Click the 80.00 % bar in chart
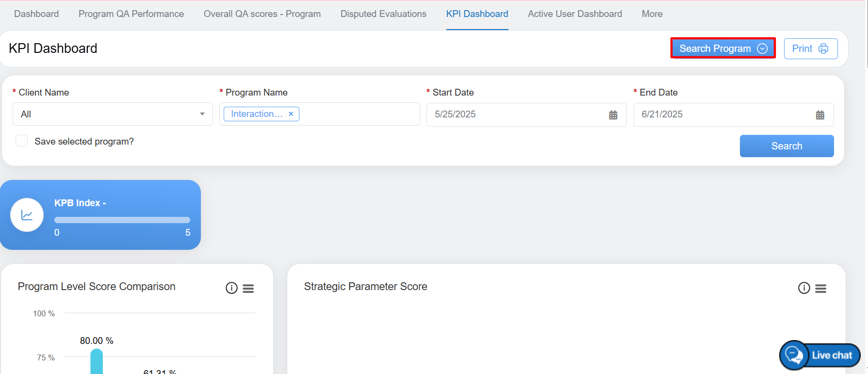This screenshot has height=374, width=868. [97, 361]
